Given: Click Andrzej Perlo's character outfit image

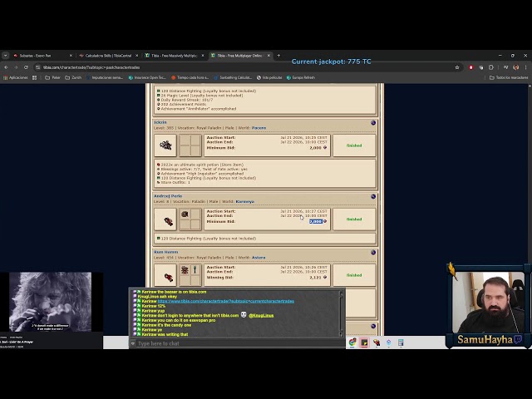Looking at the screenshot, I should click(x=165, y=219).
